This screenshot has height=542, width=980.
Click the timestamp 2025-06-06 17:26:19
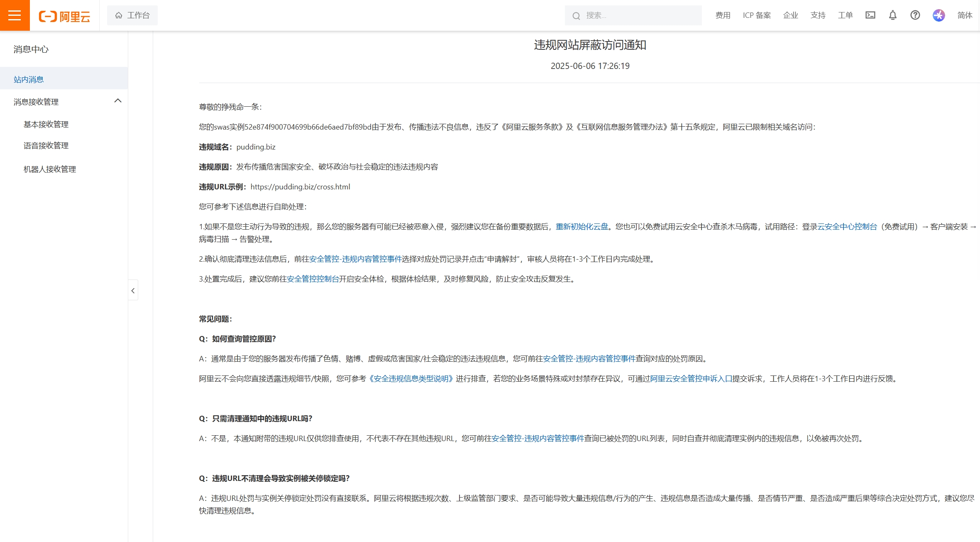(x=590, y=66)
